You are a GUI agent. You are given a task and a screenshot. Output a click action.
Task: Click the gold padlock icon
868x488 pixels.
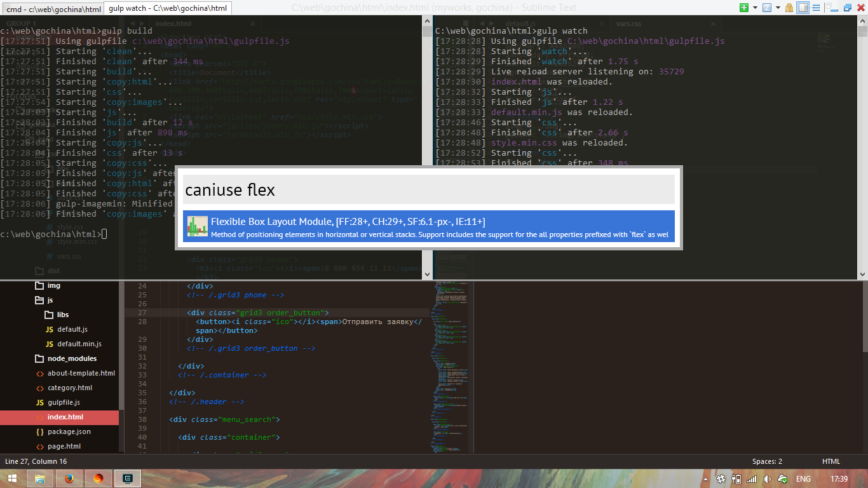(789, 8)
